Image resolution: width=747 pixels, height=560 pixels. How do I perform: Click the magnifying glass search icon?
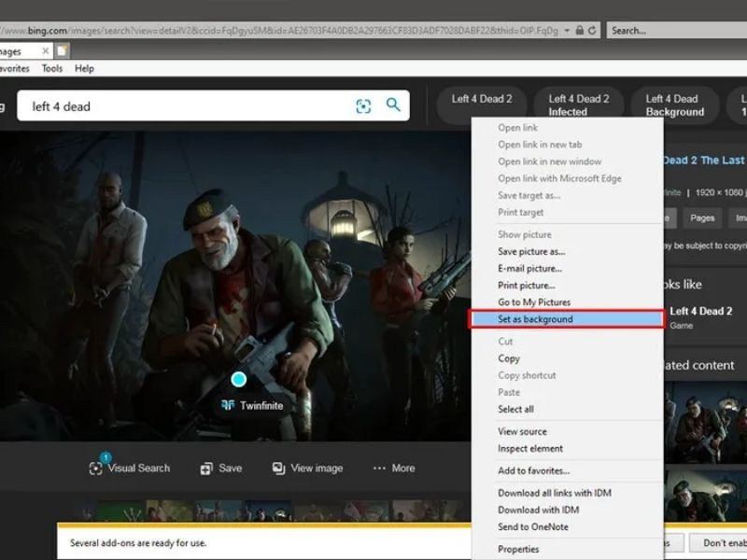(393, 105)
